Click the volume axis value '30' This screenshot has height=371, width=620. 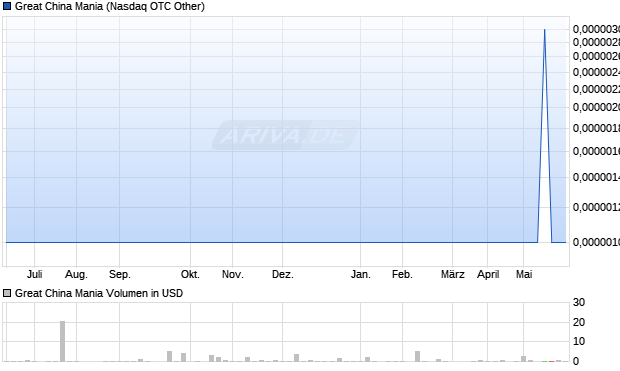579,302
